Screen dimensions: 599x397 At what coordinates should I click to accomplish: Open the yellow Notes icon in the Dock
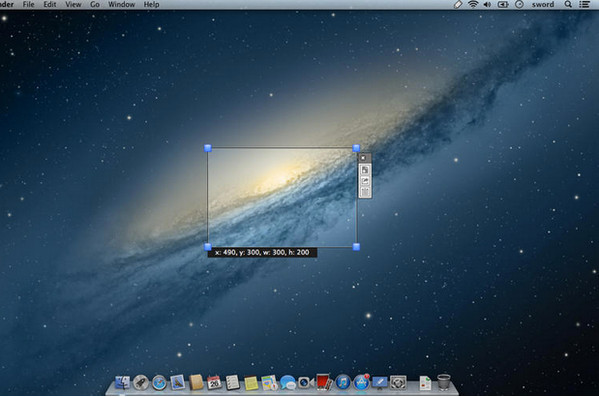pyautogui.click(x=251, y=382)
